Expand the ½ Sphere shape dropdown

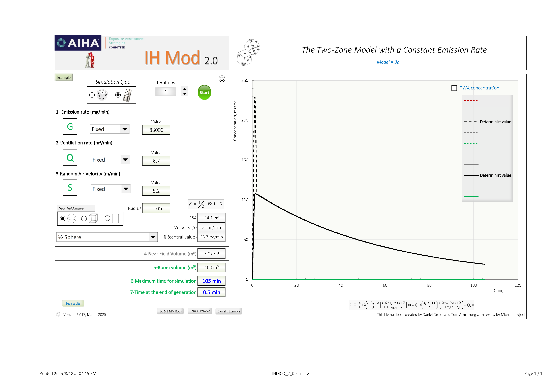153,237
